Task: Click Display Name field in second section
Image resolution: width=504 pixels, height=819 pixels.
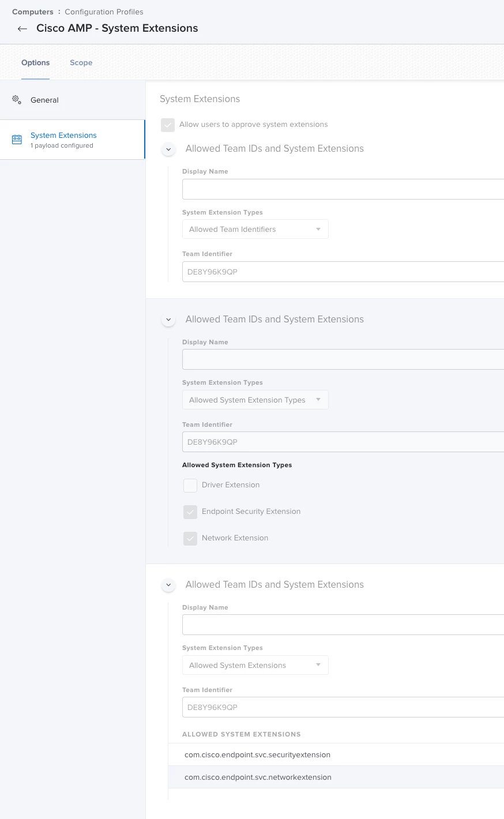Action: [343, 359]
